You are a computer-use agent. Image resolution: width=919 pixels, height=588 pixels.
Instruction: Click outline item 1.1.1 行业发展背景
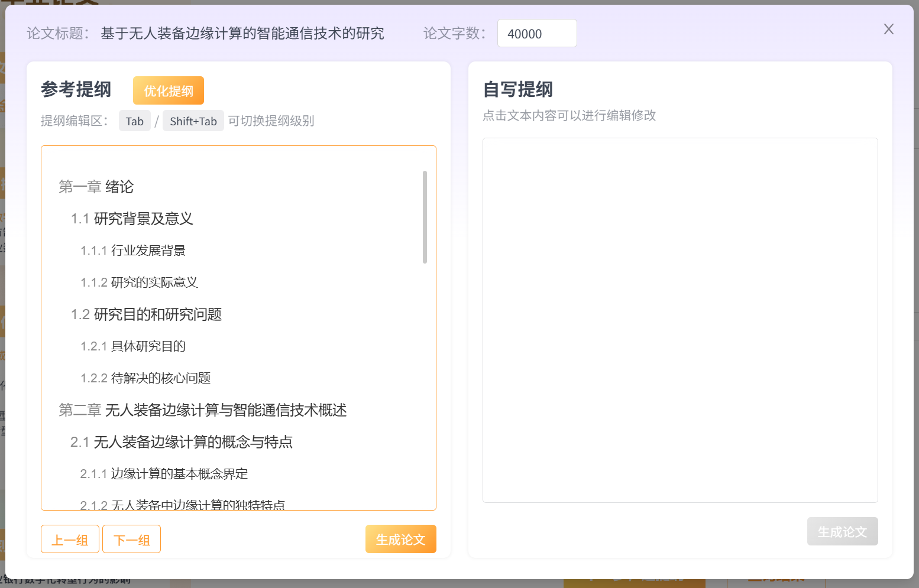tap(133, 250)
